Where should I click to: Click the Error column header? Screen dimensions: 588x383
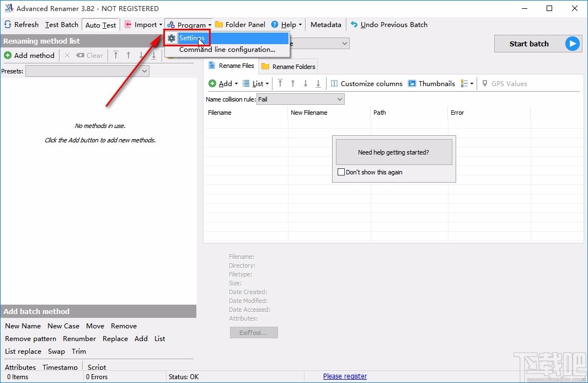(x=489, y=113)
